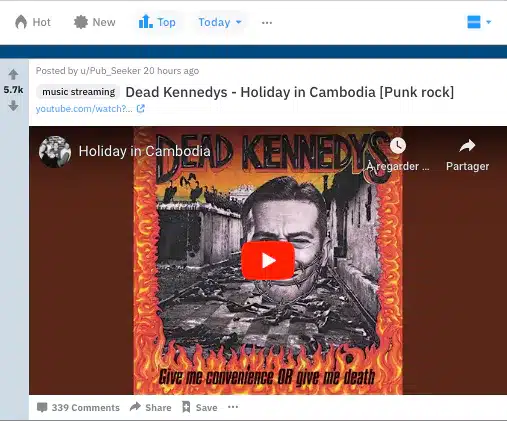Switch to the New sort tab
The image size is (507, 421).
coord(94,22)
